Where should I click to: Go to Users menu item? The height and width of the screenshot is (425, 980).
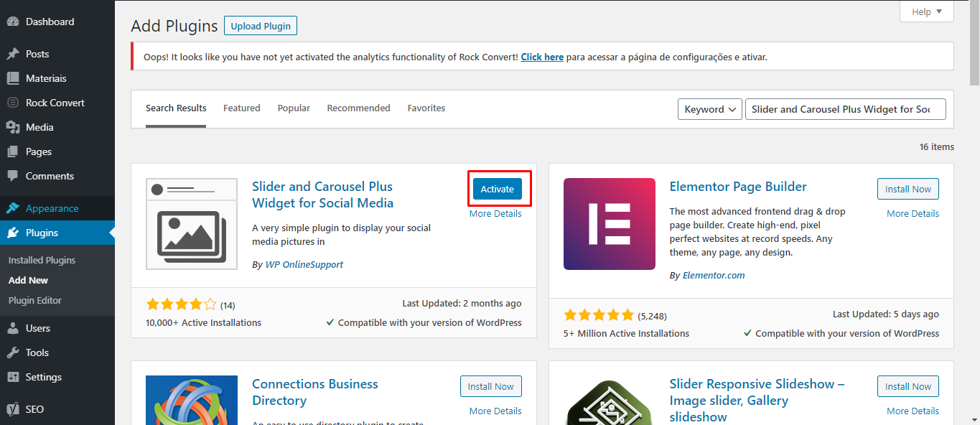tap(57, 328)
